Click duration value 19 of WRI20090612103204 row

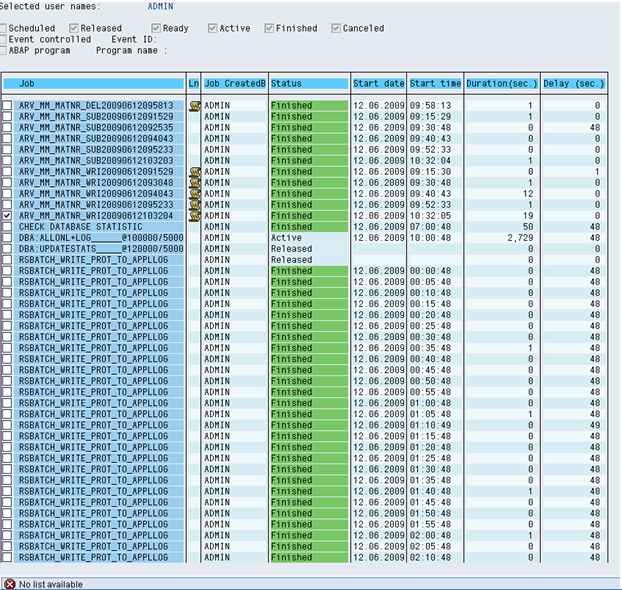[x=528, y=216]
